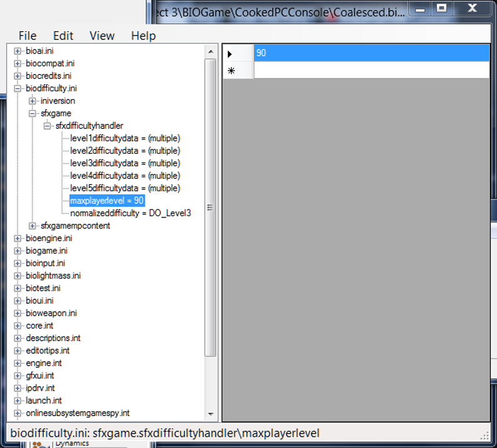This screenshot has width=497, height=448.
Task: Click the value cell containing 90
Action: (x=372, y=53)
